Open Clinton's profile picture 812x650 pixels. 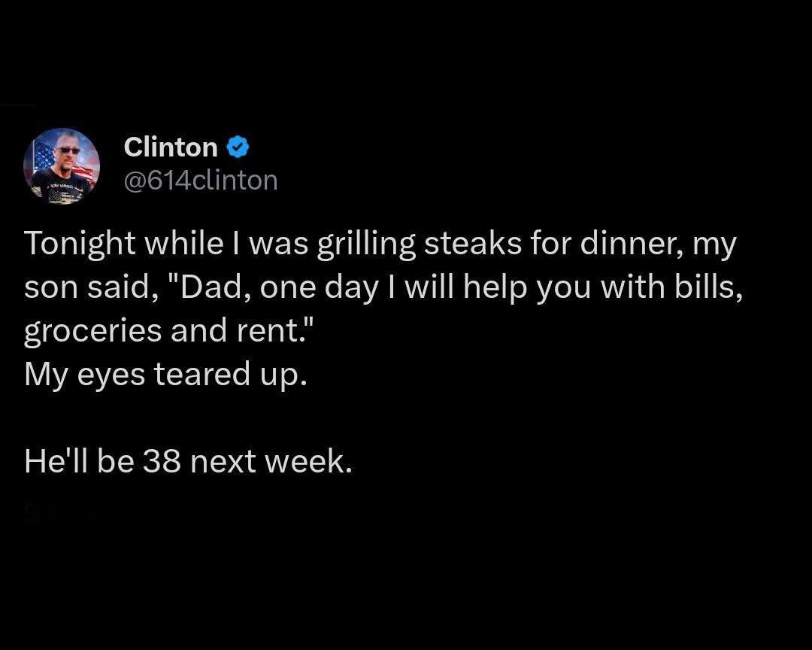[62, 166]
